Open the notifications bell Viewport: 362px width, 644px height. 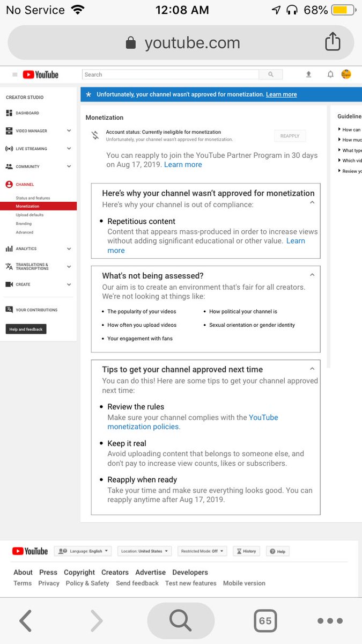point(330,75)
